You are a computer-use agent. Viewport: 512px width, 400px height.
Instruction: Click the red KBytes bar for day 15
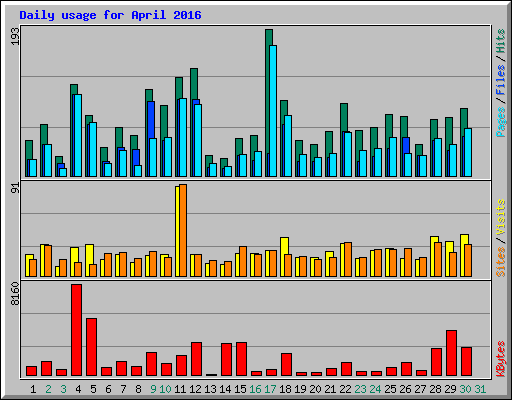coord(241,359)
